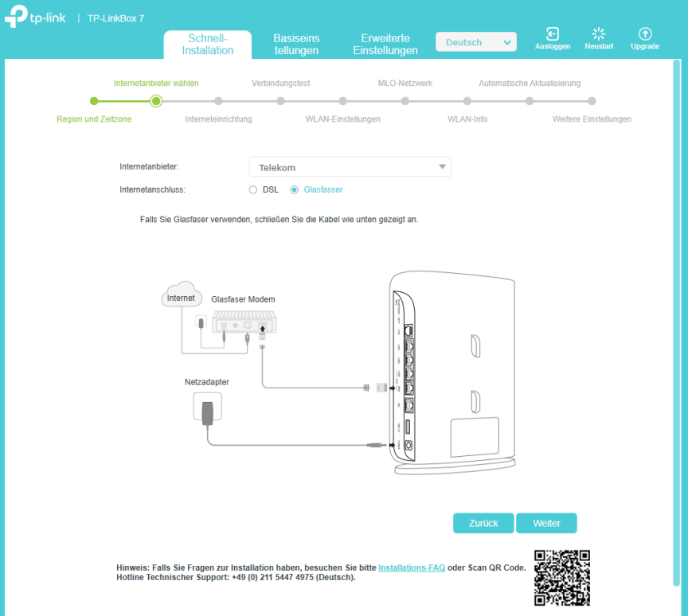Viewport: 688px width, 616px height.
Task: Click the page vertical scrollbar
Action: 676,322
